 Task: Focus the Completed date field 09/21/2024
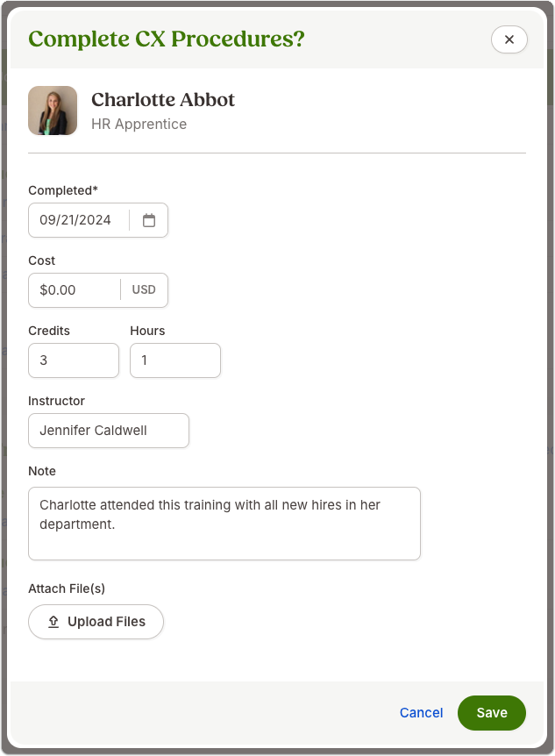click(x=79, y=220)
